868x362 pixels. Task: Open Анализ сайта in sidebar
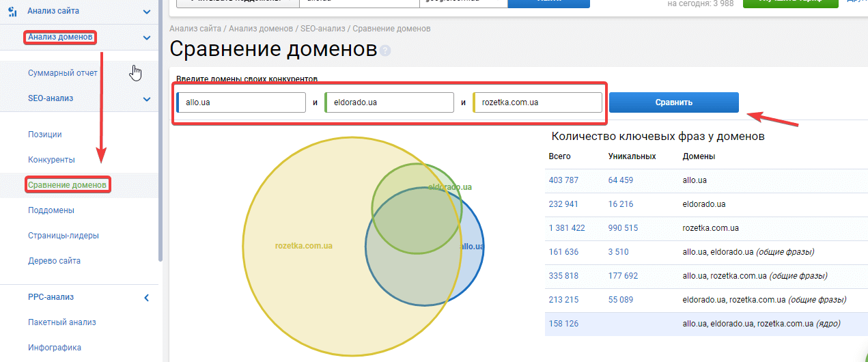tap(53, 12)
